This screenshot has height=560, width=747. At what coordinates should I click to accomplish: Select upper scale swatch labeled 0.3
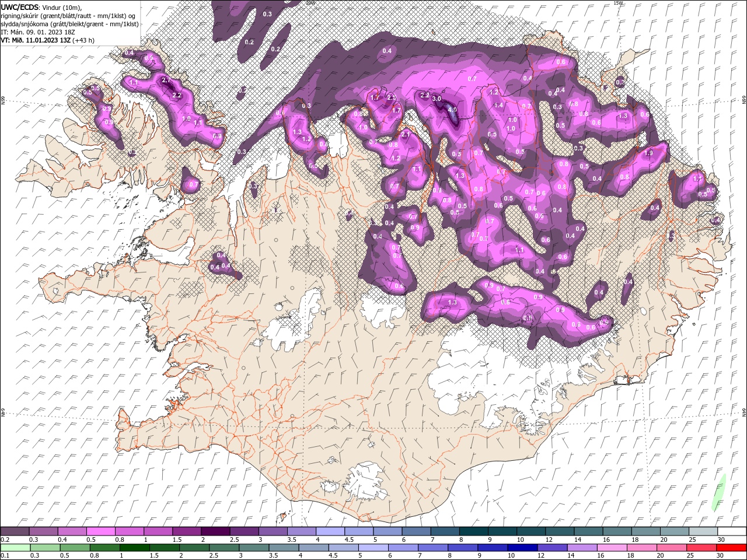(43, 531)
